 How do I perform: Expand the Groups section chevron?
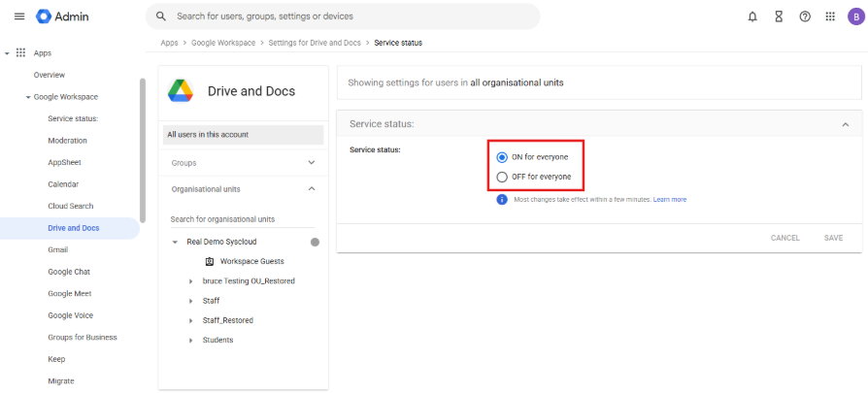coord(312,163)
